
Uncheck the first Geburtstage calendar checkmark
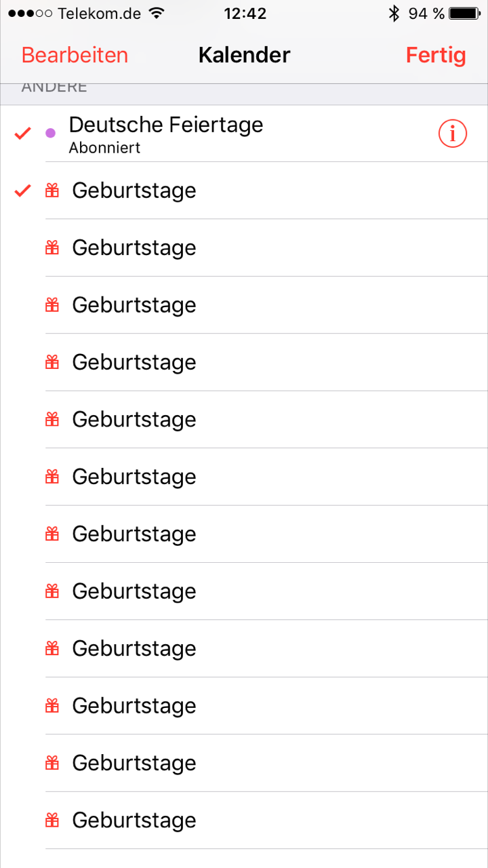click(x=23, y=191)
